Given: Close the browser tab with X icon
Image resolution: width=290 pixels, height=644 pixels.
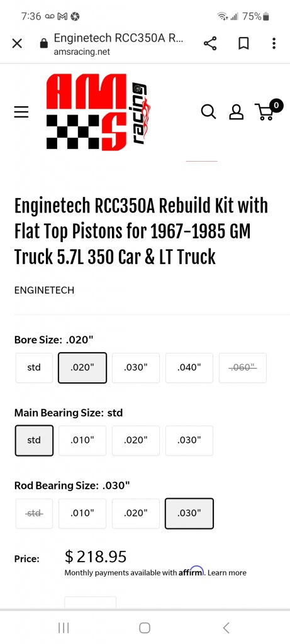Looking at the screenshot, I should (17, 43).
